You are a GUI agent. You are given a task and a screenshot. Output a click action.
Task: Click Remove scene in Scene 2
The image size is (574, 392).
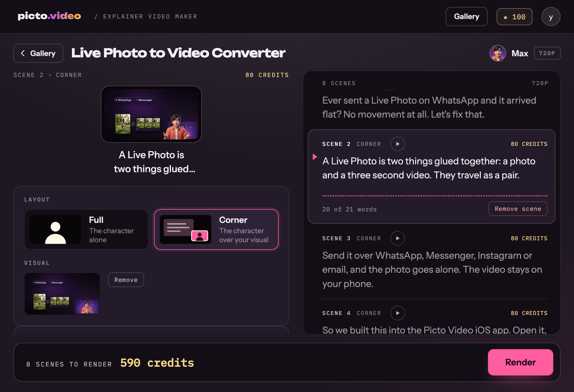pos(518,209)
